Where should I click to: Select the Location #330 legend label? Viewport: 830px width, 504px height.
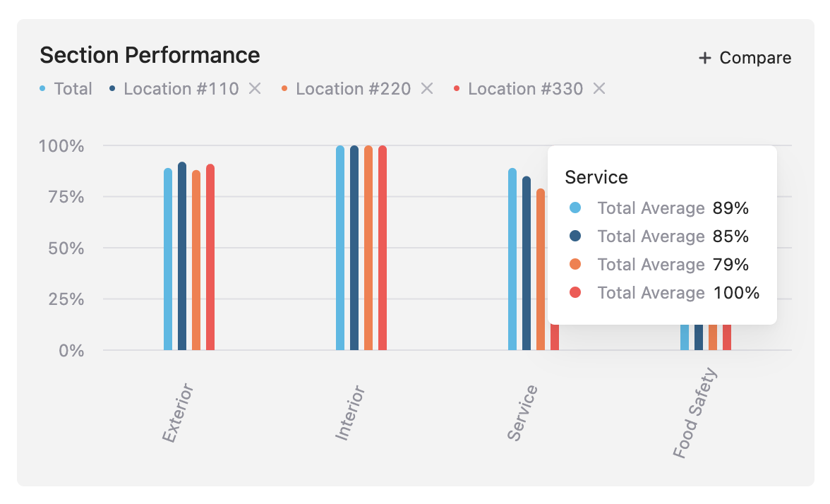[x=525, y=88]
